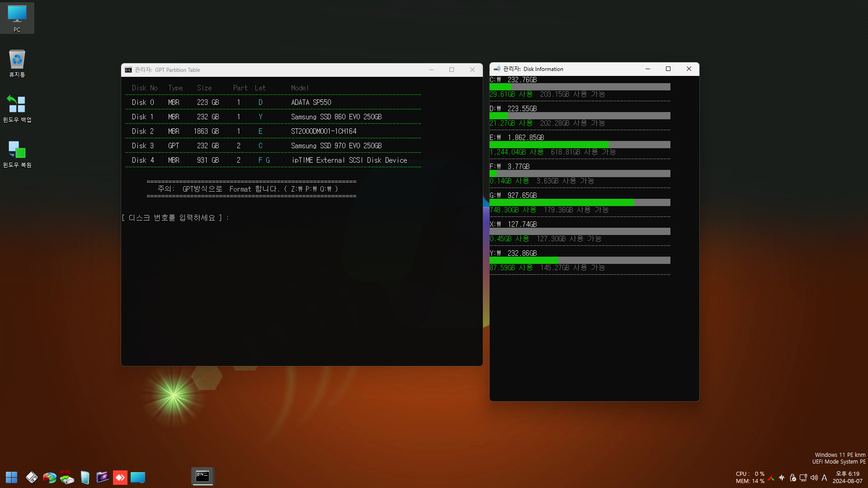This screenshot has height=488, width=868.
Task: Click the Disk Information window title icon
Action: pyautogui.click(x=497, y=69)
